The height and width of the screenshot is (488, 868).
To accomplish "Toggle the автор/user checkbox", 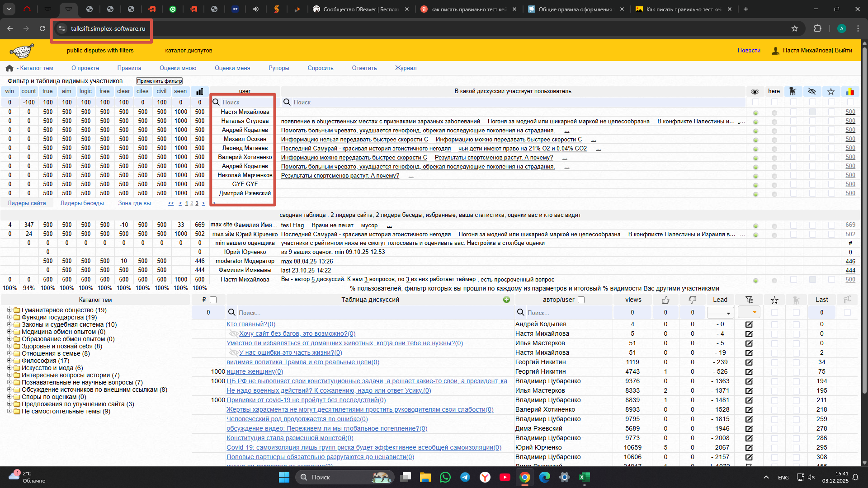I will pyautogui.click(x=581, y=300).
